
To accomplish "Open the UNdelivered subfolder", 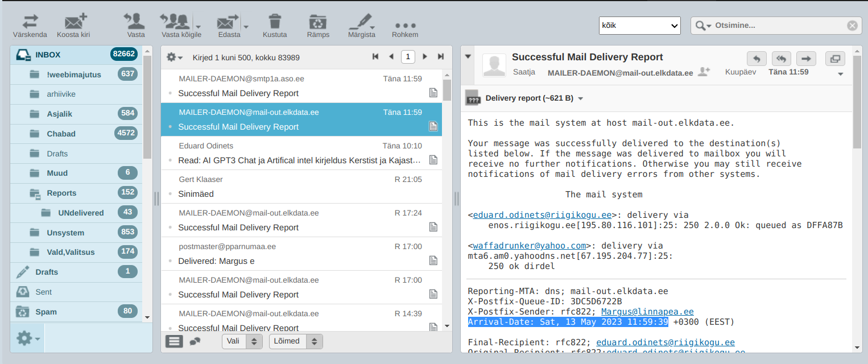I will coord(76,213).
